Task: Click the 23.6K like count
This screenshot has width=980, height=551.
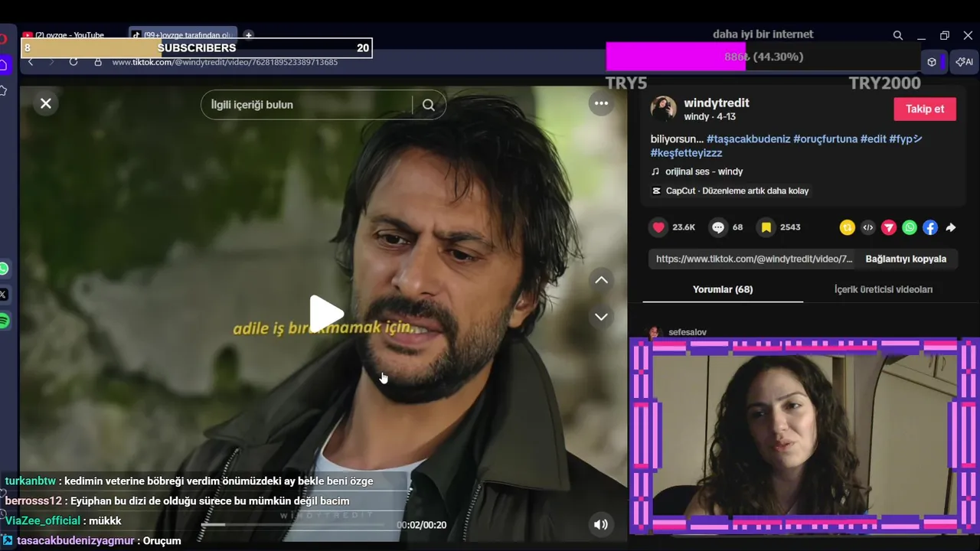Action: tap(684, 227)
